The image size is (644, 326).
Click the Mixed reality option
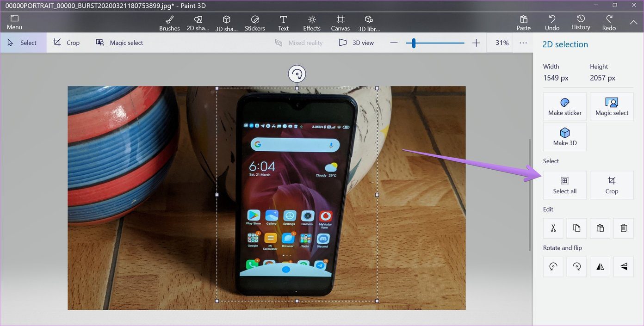[x=298, y=43]
